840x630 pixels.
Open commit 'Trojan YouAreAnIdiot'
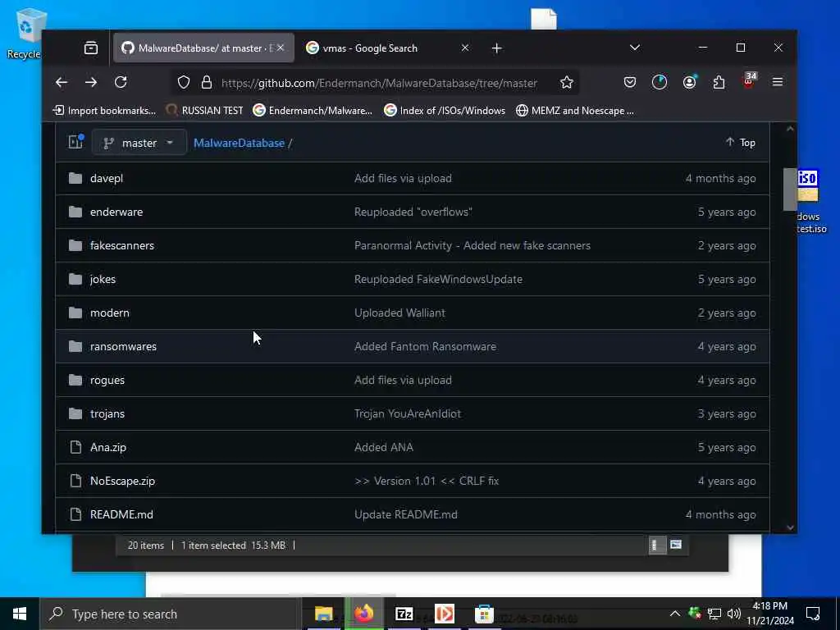point(408,413)
